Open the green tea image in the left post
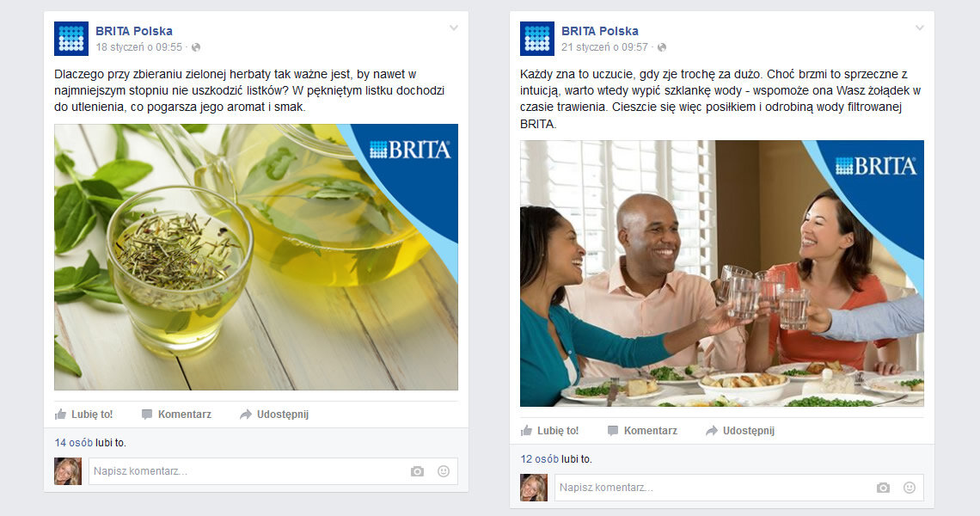Screen dimensions: 980x516 coord(256,257)
